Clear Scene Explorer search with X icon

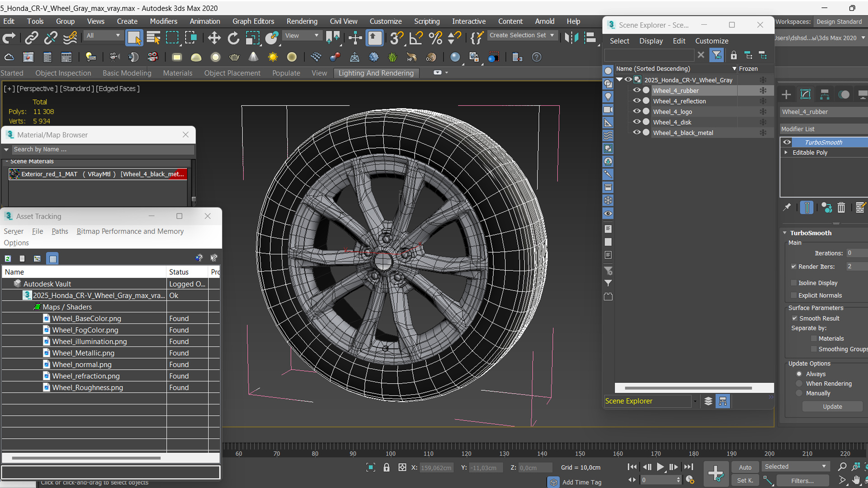(701, 55)
